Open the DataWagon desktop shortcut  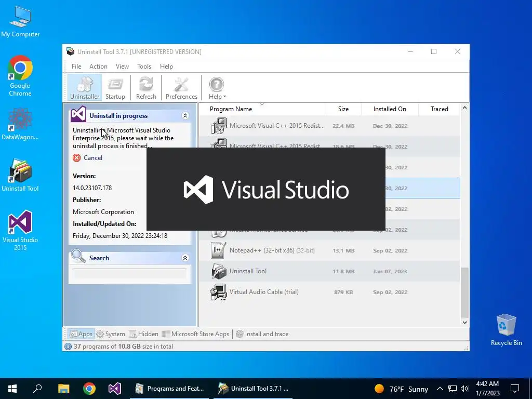click(x=20, y=124)
